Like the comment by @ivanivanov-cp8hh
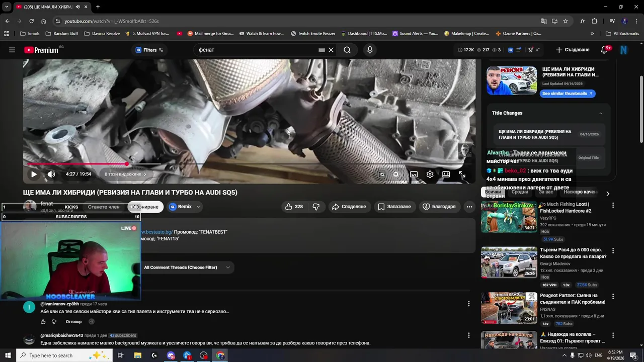Image resolution: width=644 pixels, height=362 pixels. click(43, 322)
